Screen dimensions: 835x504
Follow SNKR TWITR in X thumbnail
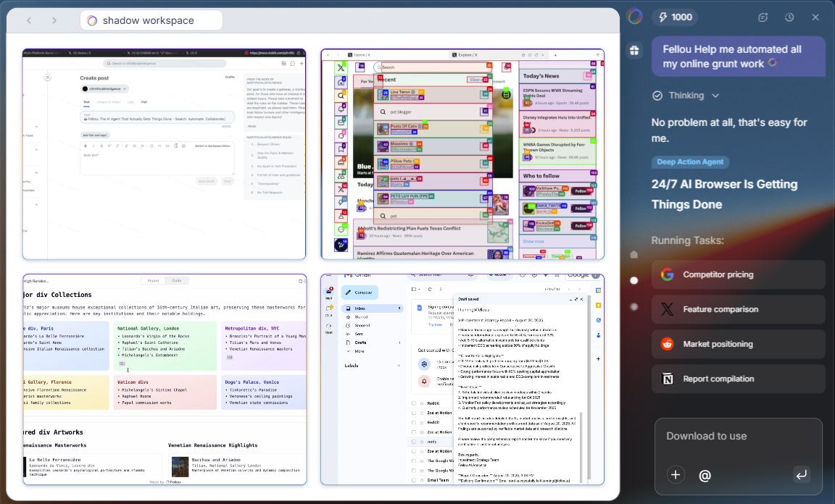pos(581,208)
